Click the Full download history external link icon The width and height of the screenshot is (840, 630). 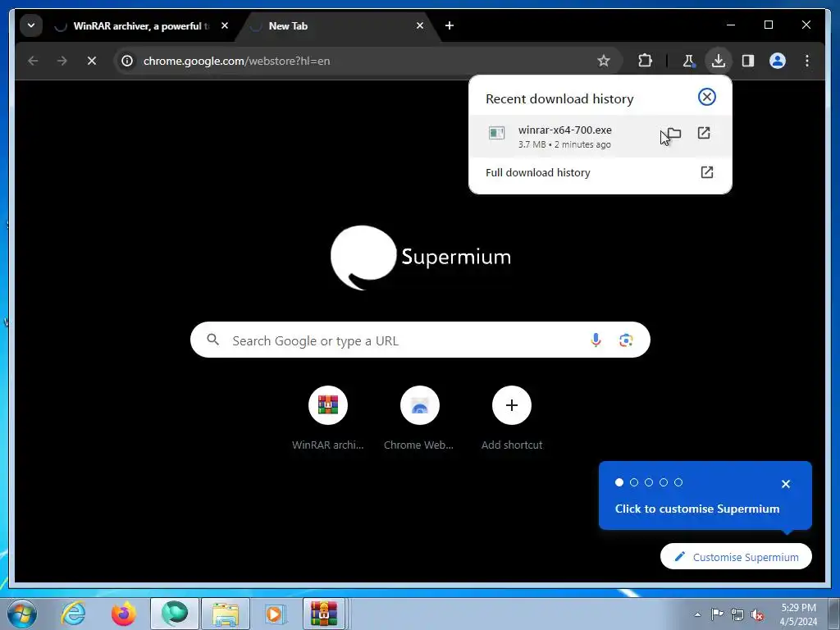(x=706, y=172)
